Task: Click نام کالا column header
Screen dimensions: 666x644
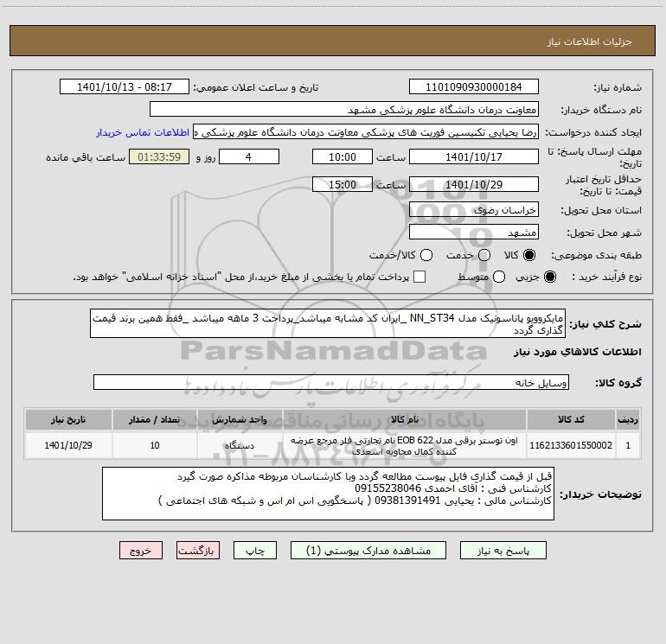Action: tap(405, 419)
